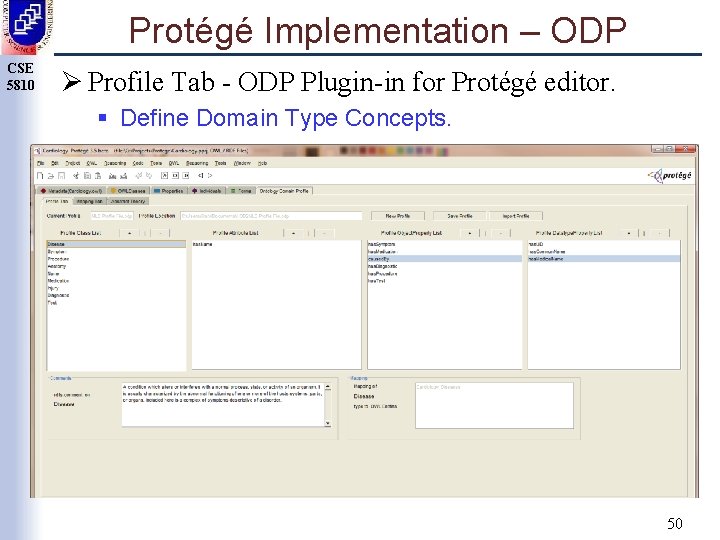The height and width of the screenshot is (540, 720).
Task: Click the New project toolbar icon
Action: pos(40,175)
